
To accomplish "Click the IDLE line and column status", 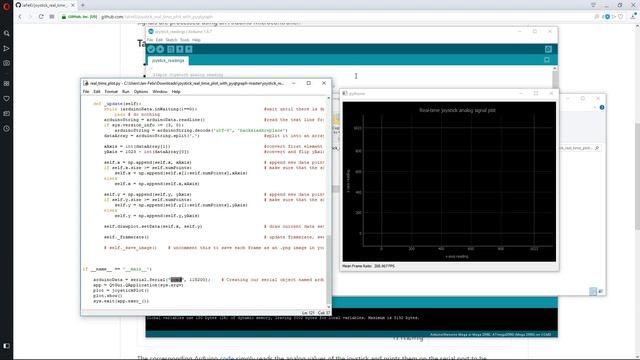I will pyautogui.click(x=316, y=313).
